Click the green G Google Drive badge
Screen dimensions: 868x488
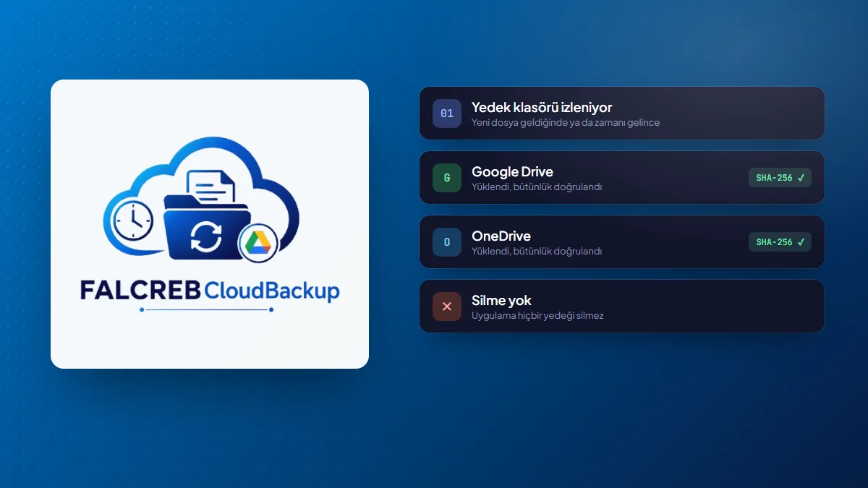point(447,178)
